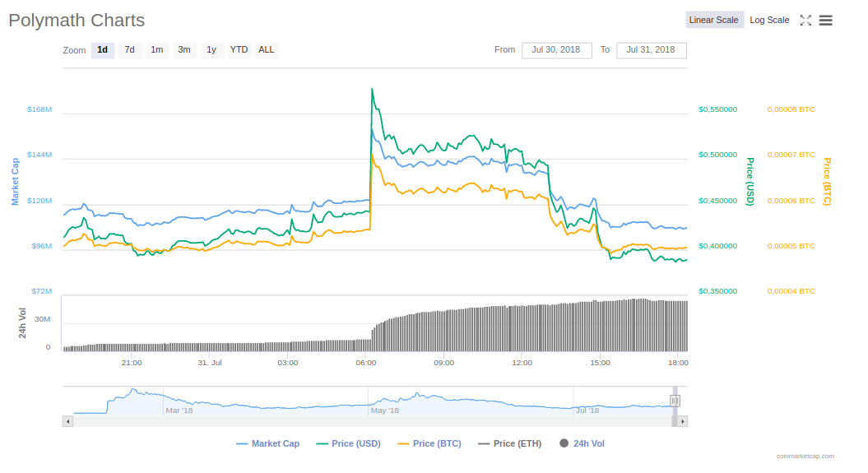Click the Market Cap axis title
The height and width of the screenshot is (473, 868).
click(x=16, y=182)
